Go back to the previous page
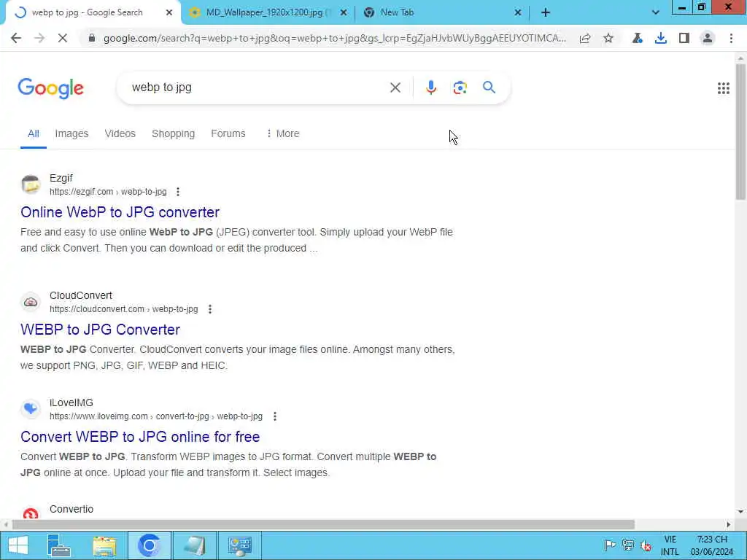The height and width of the screenshot is (560, 747). click(x=16, y=38)
